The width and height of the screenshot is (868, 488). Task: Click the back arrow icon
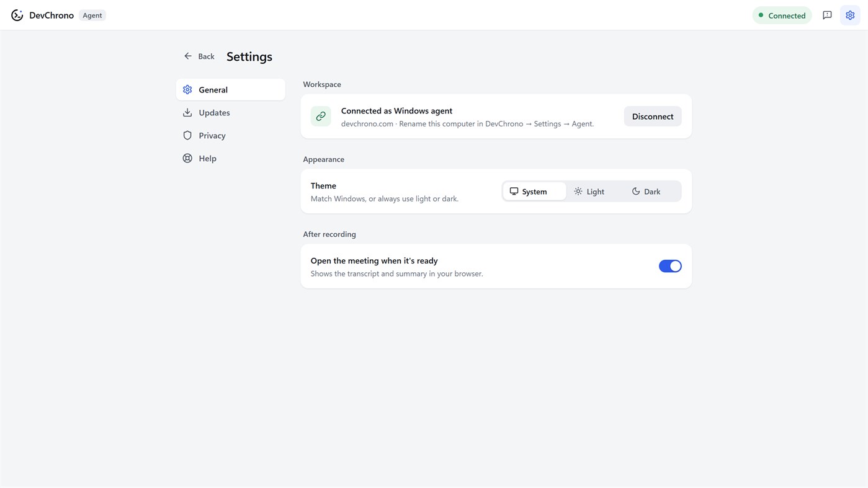click(188, 56)
